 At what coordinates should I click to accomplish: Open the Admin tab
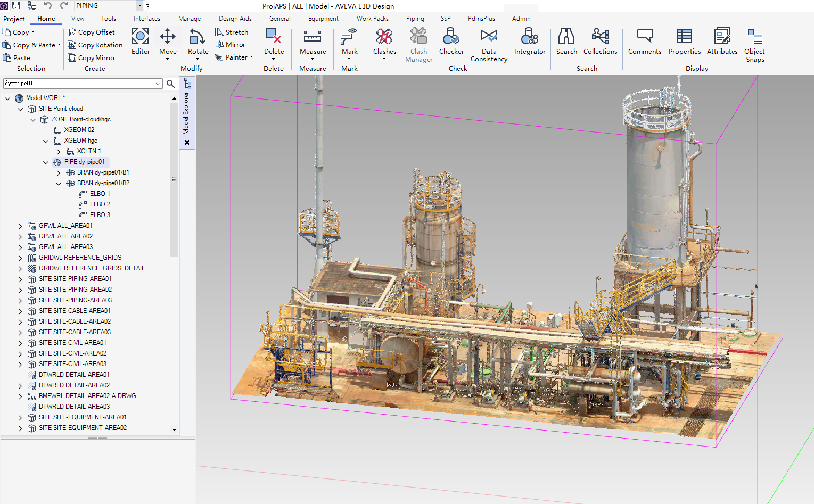pos(521,19)
